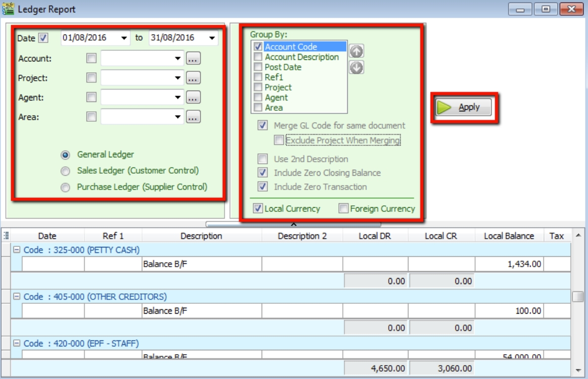
Task: Select Sales Ledger (Customer Control) radio
Action: pos(65,171)
